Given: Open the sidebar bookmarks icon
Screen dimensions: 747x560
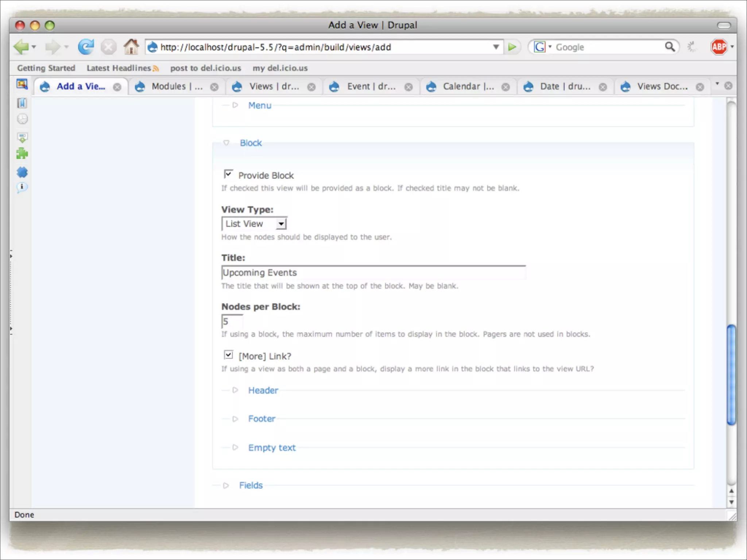Looking at the screenshot, I should point(22,103).
